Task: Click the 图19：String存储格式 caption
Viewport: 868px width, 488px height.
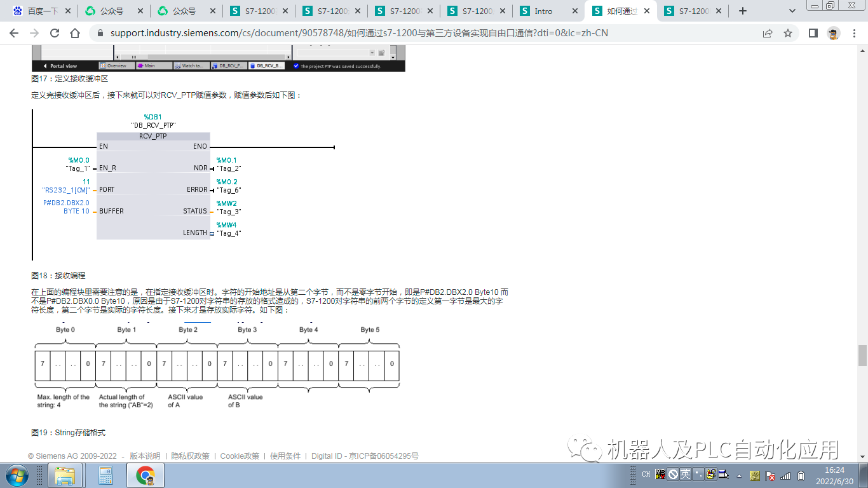Action: [69, 433]
